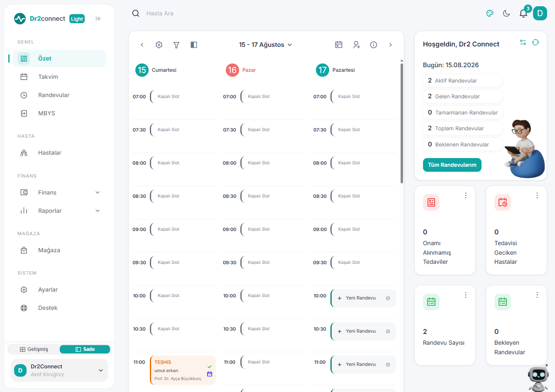Switch to Gelişmiş view mode
This screenshot has height=392, width=555.
pyautogui.click(x=34, y=349)
